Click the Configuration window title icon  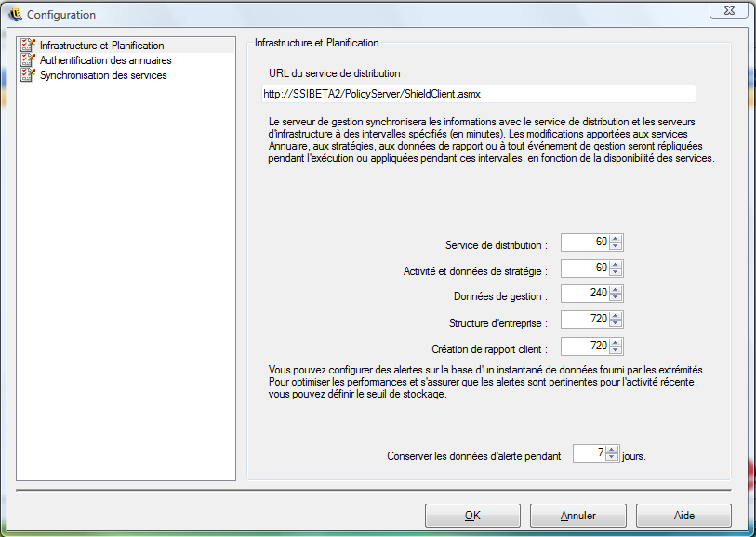point(16,15)
